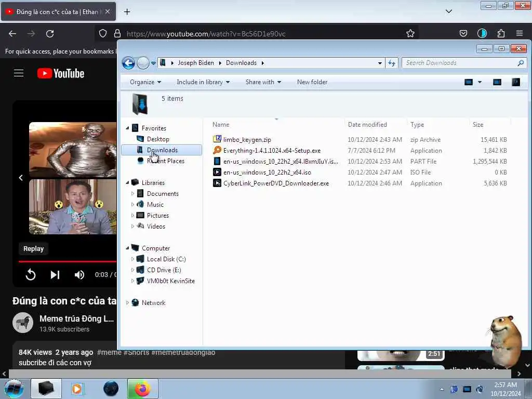This screenshot has height=399, width=532.
Task: Select Recent Places in Favorites
Action: (166, 161)
